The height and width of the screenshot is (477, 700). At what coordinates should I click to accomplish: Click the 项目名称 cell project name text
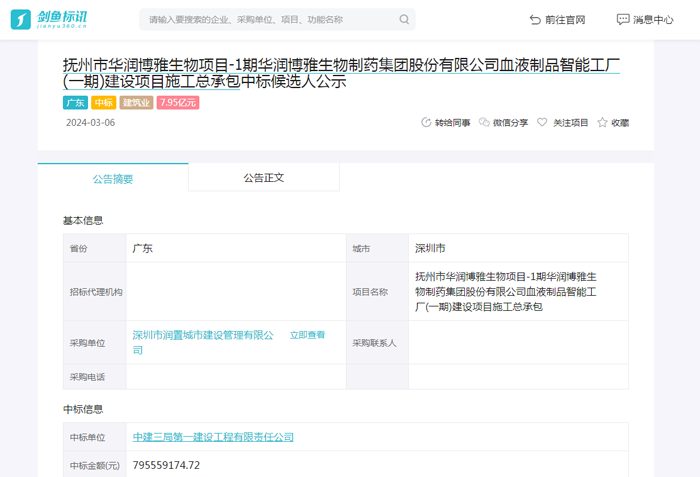pyautogui.click(x=506, y=292)
